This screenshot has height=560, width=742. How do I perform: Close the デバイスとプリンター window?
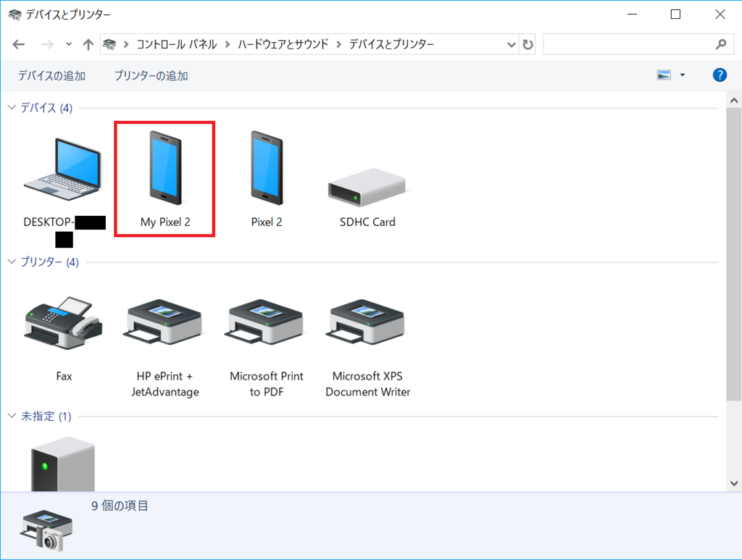720,14
